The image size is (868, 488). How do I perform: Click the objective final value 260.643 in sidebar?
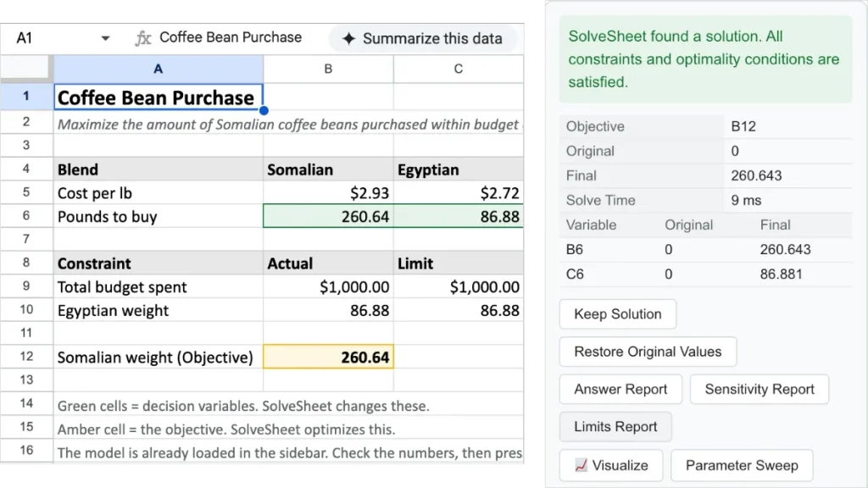[x=756, y=176]
